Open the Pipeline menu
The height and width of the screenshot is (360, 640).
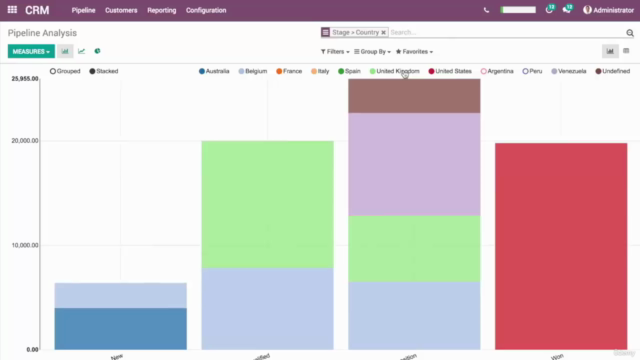click(x=83, y=10)
